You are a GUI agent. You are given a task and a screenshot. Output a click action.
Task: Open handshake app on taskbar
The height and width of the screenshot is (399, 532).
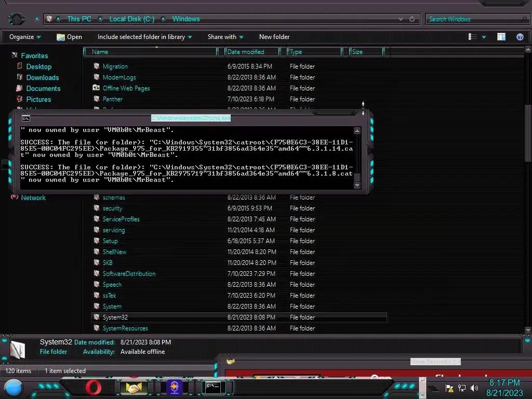(x=134, y=388)
